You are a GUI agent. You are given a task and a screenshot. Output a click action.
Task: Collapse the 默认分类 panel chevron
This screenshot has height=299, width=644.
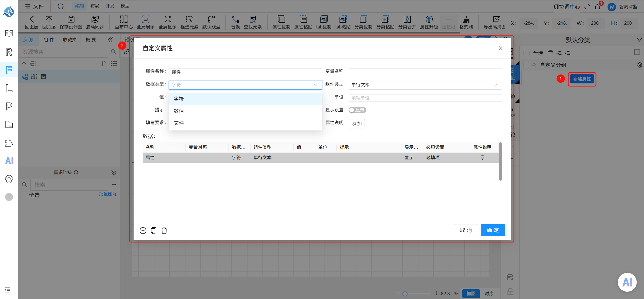tap(639, 40)
